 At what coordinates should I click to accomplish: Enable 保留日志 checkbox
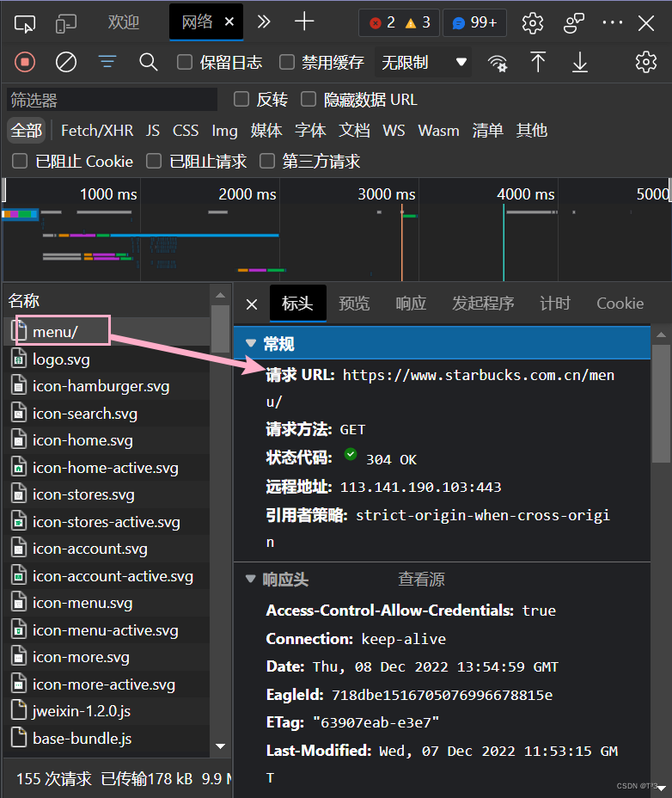pyautogui.click(x=184, y=62)
